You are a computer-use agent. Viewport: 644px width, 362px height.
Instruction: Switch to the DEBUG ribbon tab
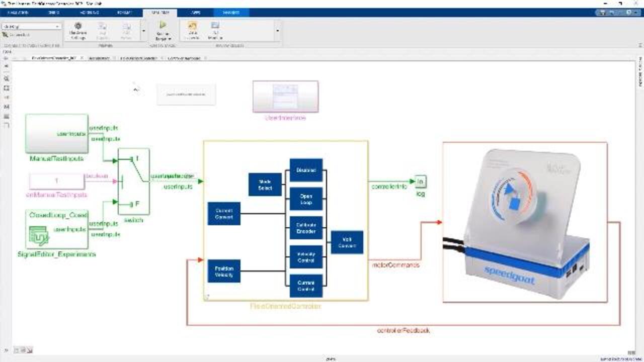[x=53, y=13]
